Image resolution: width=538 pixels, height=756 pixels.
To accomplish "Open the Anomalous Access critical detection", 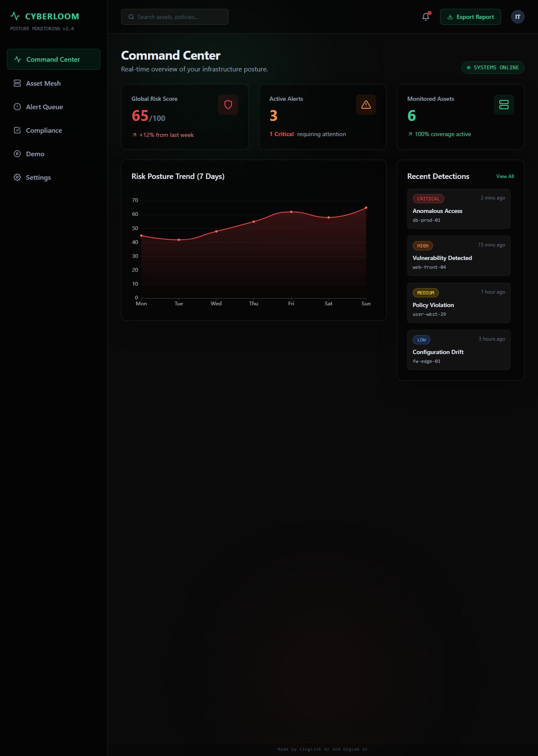I will [x=459, y=209].
